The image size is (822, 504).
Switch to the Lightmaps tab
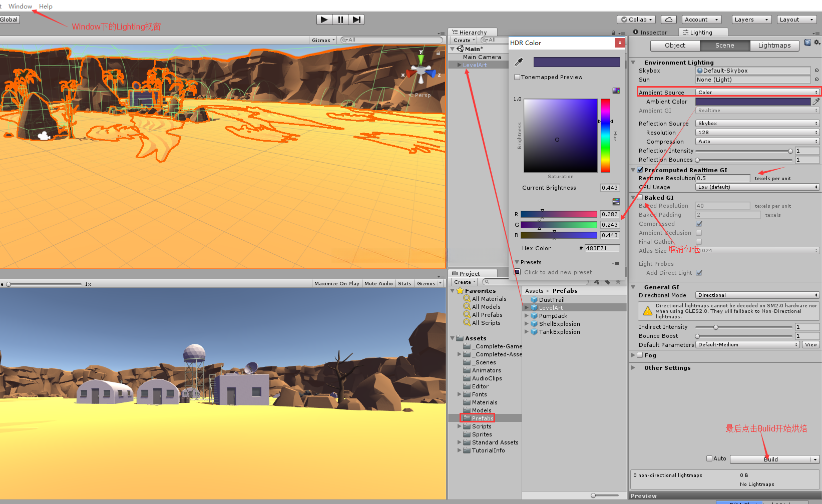[774, 46]
